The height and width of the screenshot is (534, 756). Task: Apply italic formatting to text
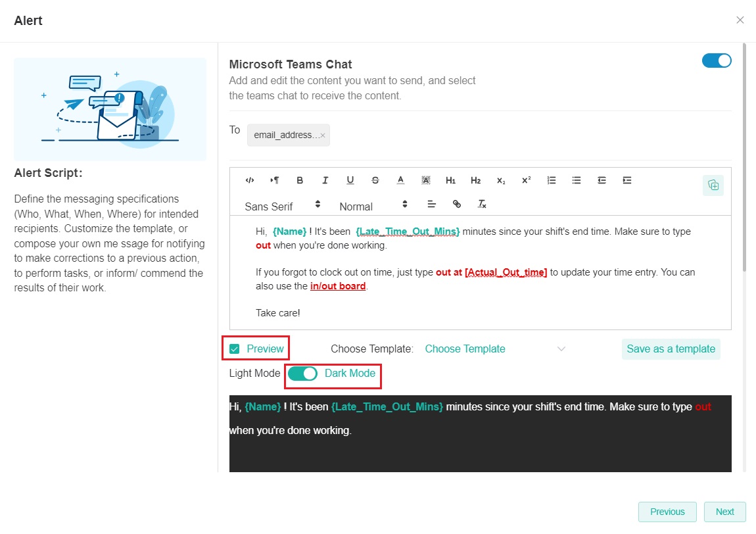click(325, 180)
